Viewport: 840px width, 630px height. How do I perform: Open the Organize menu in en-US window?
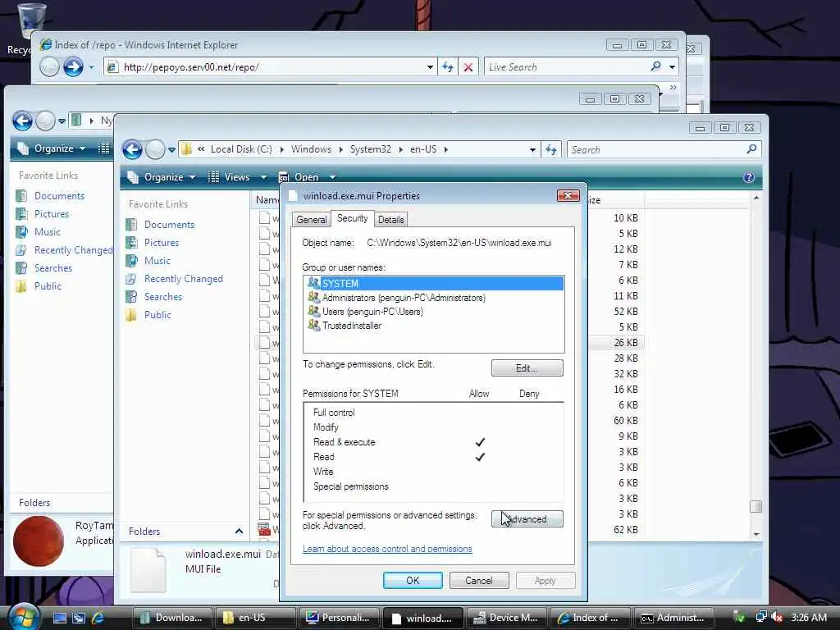pyautogui.click(x=162, y=177)
